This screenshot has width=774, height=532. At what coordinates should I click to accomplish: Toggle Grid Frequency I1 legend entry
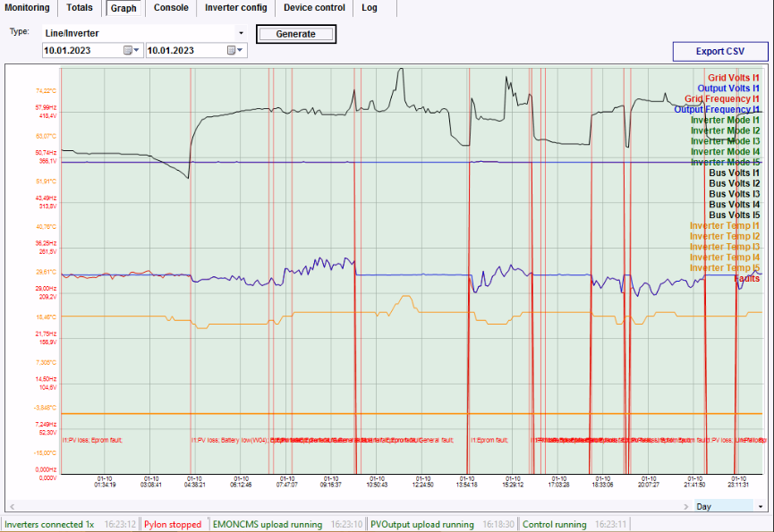click(x=722, y=98)
